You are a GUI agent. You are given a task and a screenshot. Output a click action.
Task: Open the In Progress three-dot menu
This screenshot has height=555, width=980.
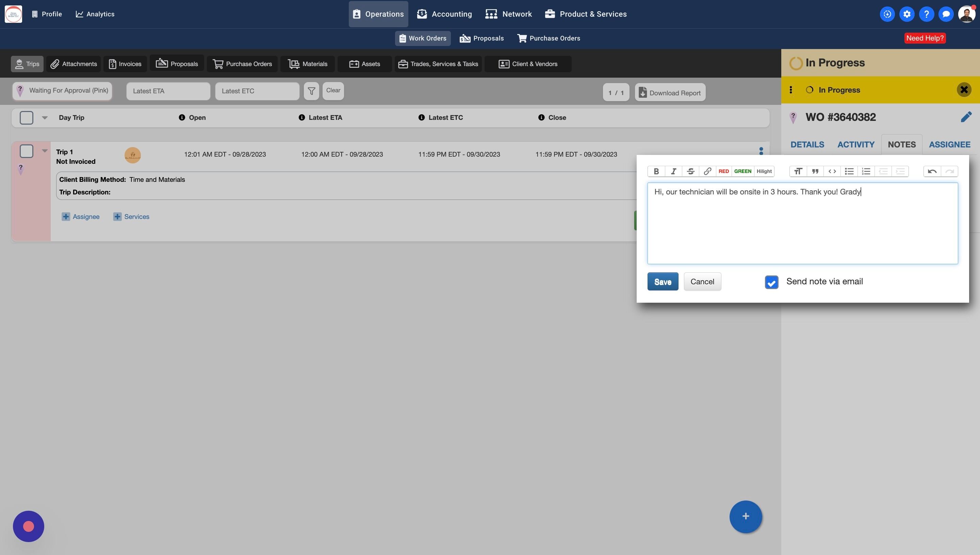pyautogui.click(x=791, y=90)
